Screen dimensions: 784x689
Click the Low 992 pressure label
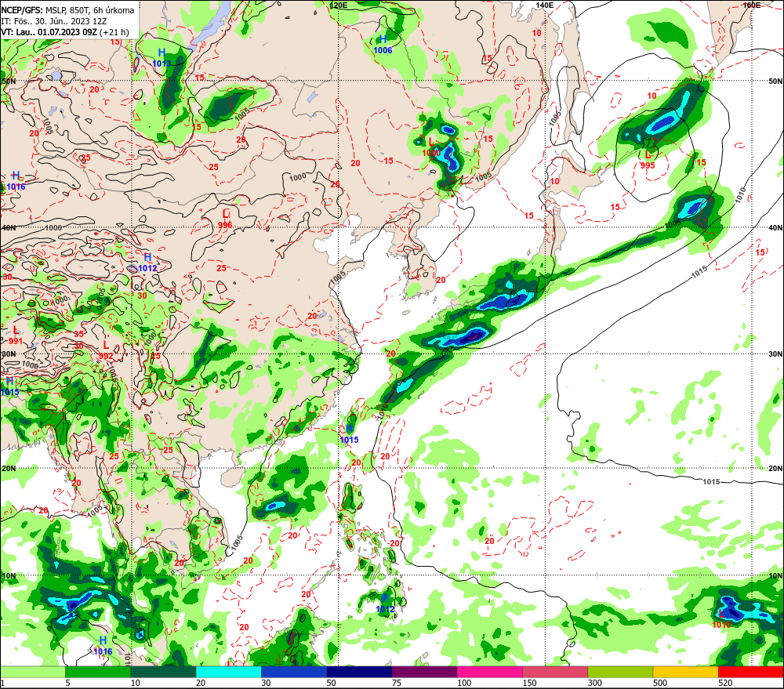(106, 350)
